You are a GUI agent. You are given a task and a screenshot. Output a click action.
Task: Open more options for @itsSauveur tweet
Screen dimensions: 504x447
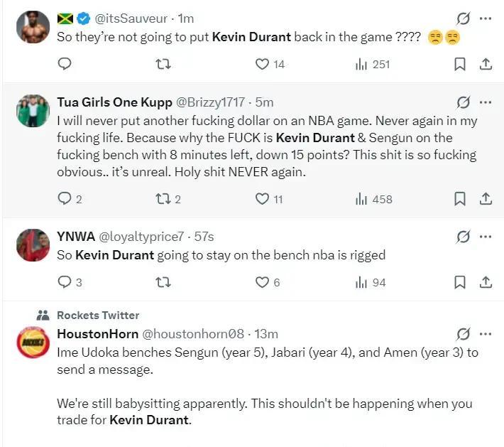(x=486, y=18)
